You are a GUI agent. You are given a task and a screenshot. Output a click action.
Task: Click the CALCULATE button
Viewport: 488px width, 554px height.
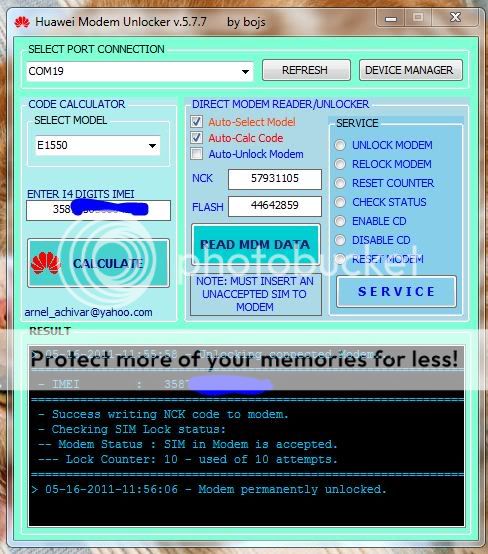99,263
